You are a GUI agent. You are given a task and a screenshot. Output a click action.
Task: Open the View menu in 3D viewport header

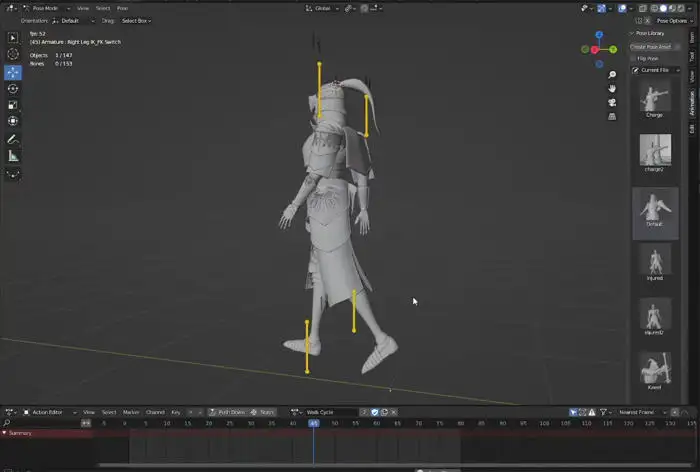click(x=83, y=8)
